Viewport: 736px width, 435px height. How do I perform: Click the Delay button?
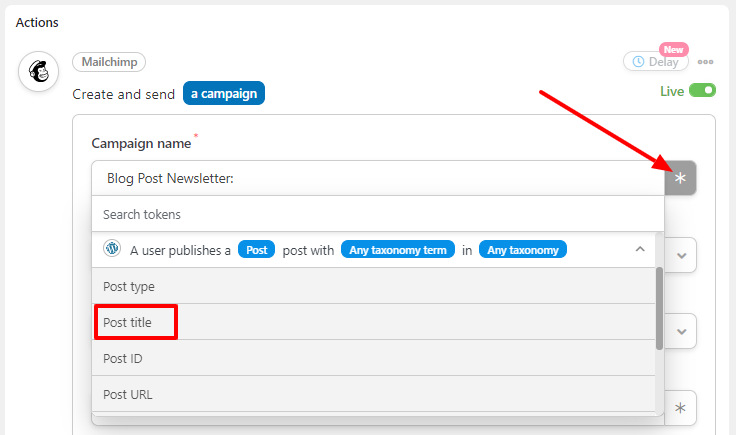656,61
